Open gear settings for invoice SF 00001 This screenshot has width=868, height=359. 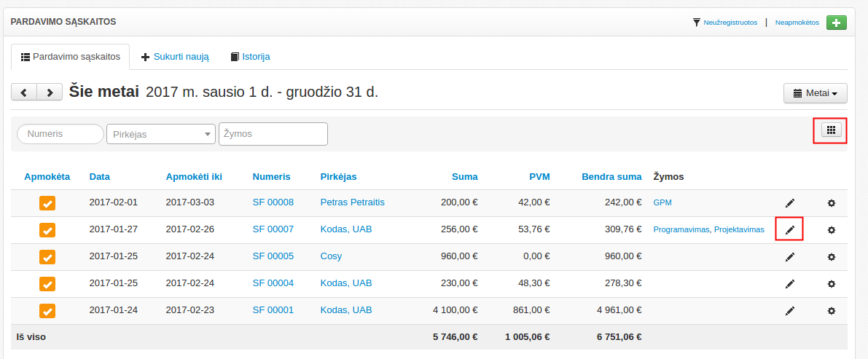(x=832, y=311)
